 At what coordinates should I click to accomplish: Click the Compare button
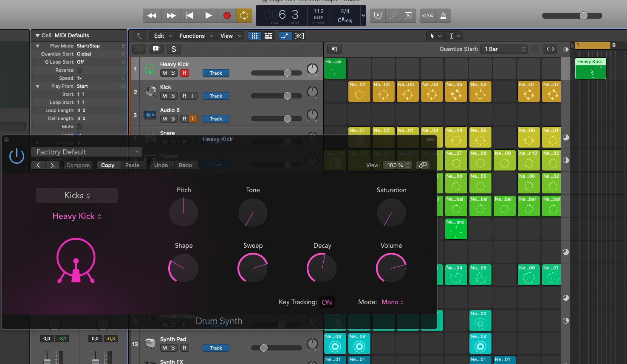[x=78, y=165]
